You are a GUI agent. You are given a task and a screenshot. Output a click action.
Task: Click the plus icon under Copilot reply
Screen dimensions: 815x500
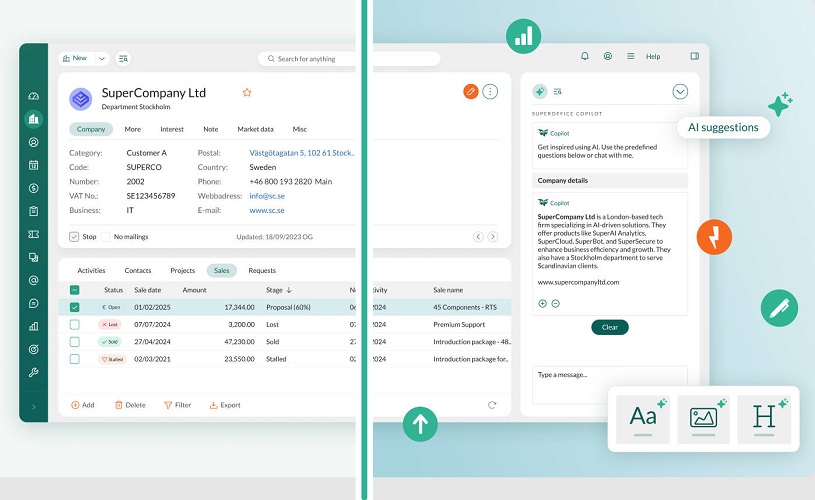pyautogui.click(x=542, y=304)
